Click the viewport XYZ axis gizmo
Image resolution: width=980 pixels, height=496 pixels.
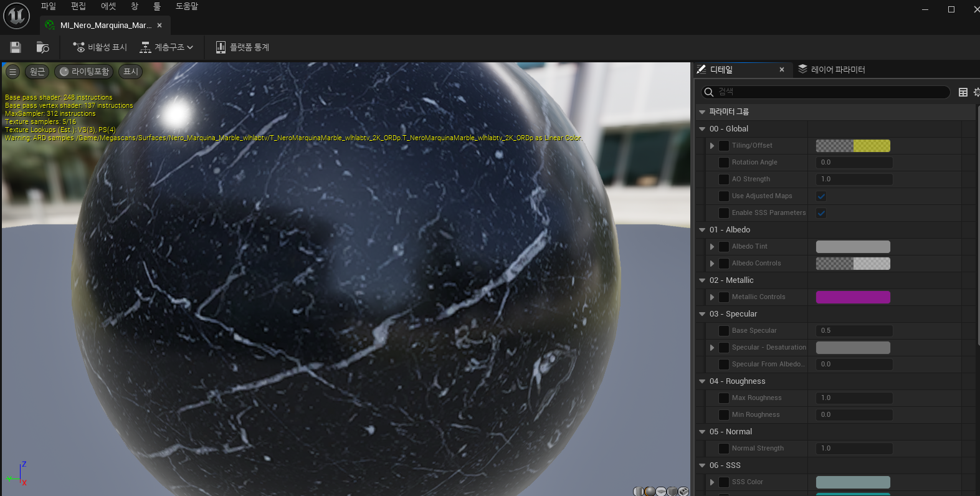click(x=17, y=474)
